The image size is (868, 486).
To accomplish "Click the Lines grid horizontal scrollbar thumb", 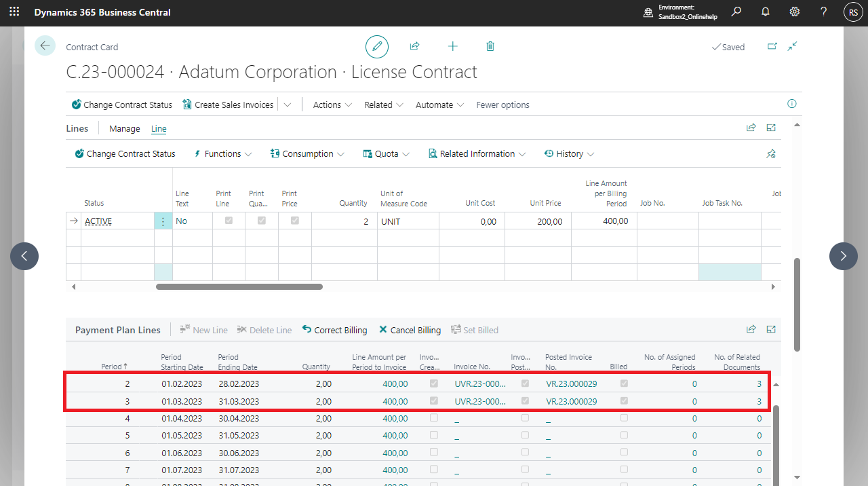I will coord(239,286).
